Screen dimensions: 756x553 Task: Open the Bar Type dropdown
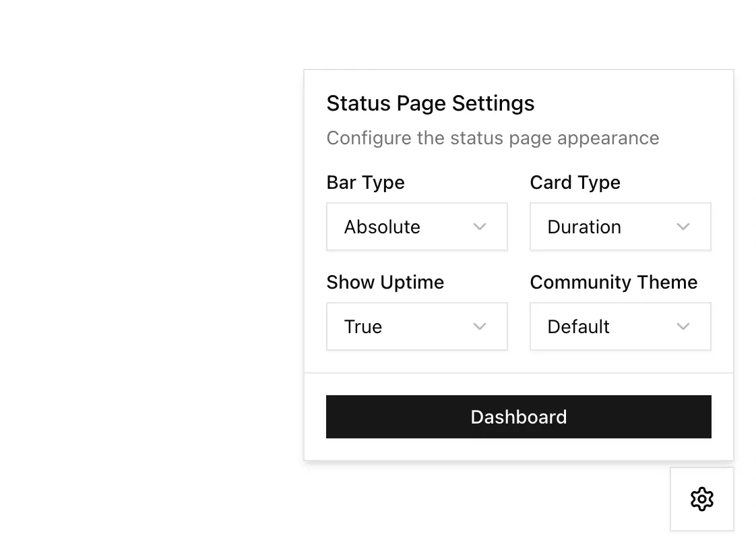(x=416, y=227)
